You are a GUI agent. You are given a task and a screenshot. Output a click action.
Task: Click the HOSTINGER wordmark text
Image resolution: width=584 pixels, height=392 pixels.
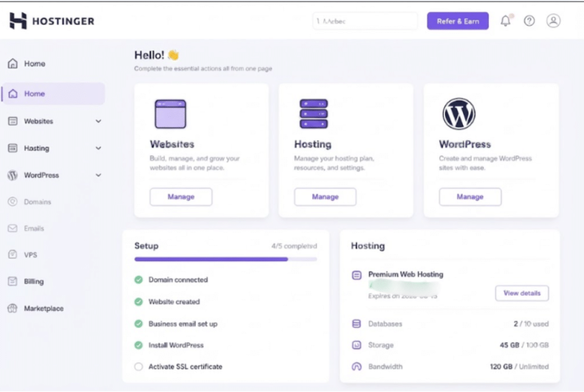tap(63, 21)
